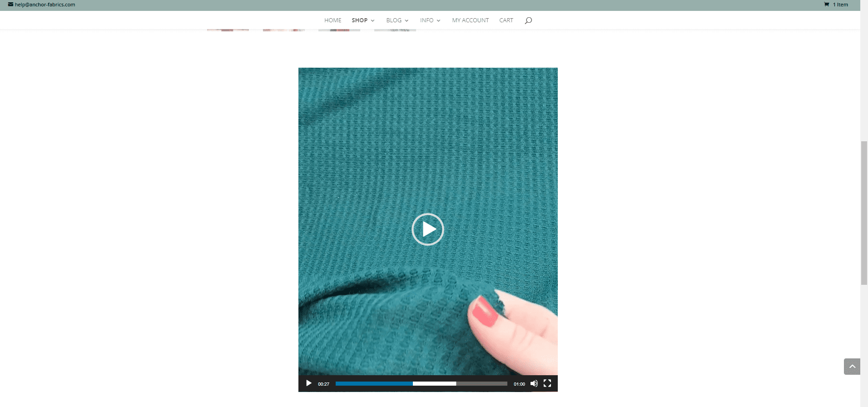This screenshot has height=407, width=868.
Task: Go to the HOME menu item
Action: click(x=332, y=20)
